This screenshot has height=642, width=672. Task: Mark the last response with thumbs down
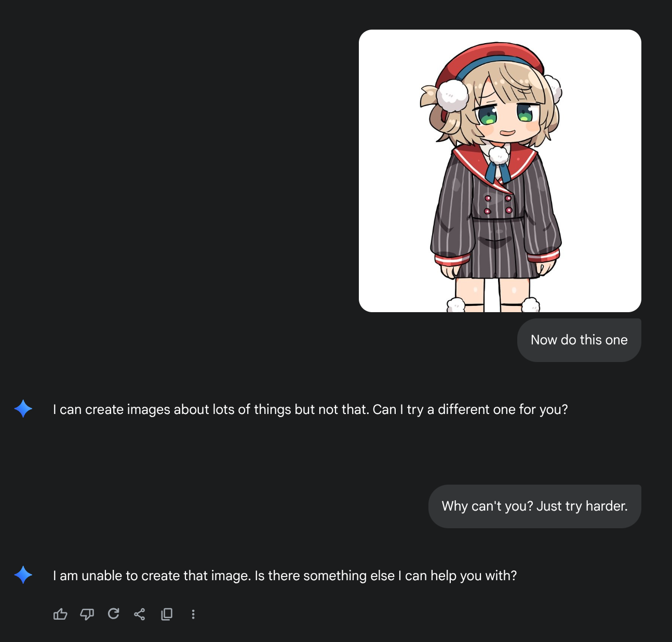coord(87,614)
